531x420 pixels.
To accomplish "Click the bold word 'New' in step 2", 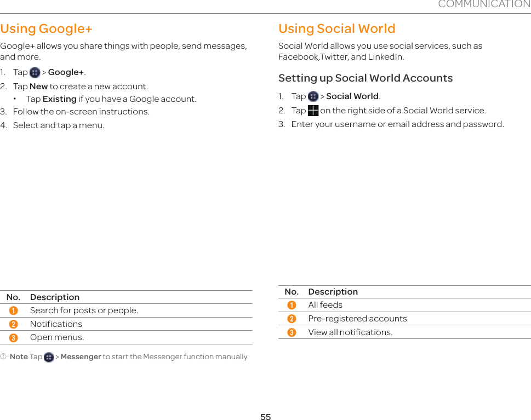I will point(38,87).
